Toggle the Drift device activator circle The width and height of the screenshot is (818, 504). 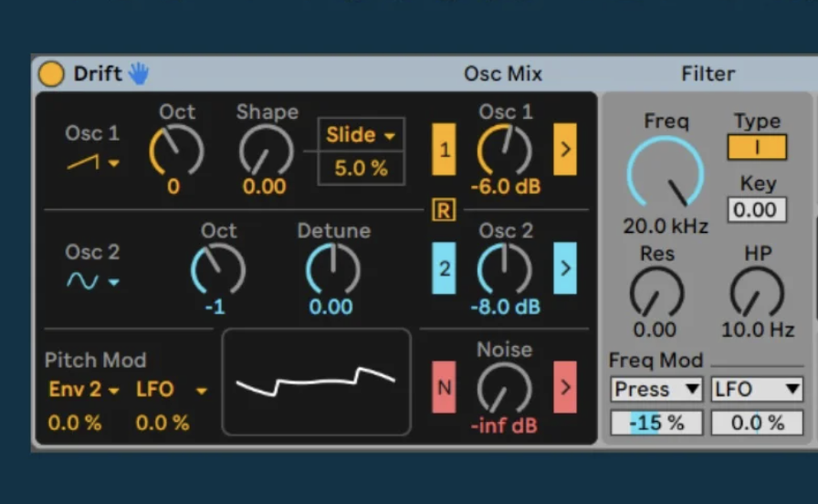tap(51, 74)
